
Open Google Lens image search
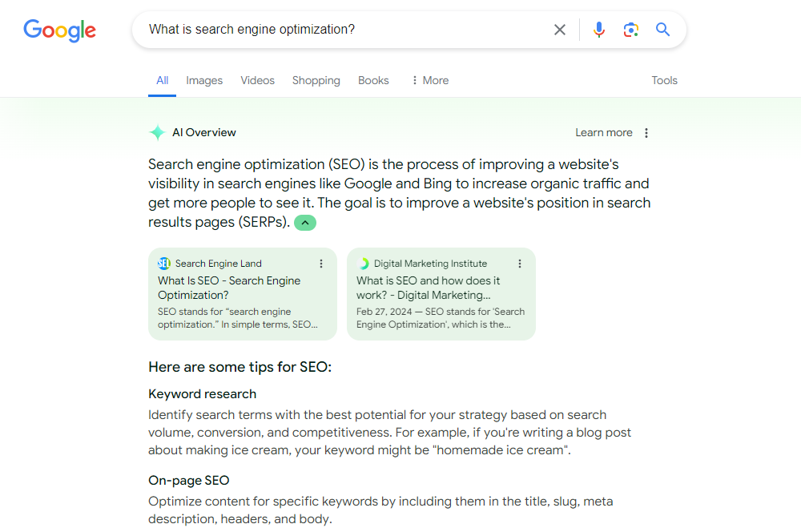pyautogui.click(x=631, y=30)
